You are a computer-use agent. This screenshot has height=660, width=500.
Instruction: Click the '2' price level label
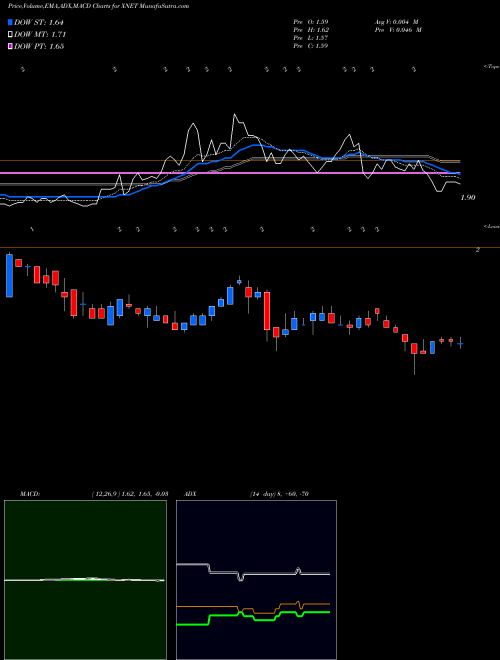(x=478, y=250)
